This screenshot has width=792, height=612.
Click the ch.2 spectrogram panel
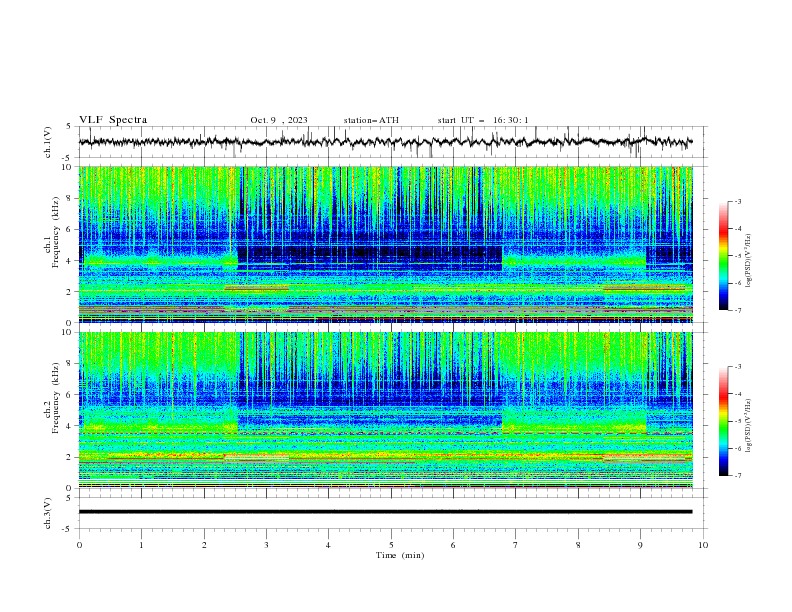386,410
